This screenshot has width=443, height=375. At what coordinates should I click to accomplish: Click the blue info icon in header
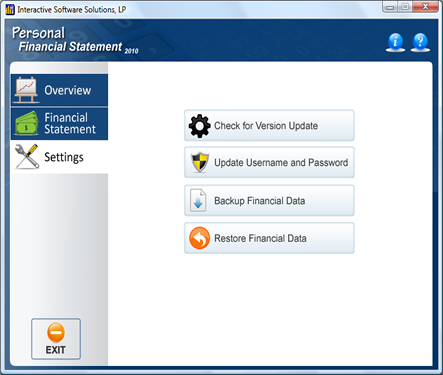[395, 42]
